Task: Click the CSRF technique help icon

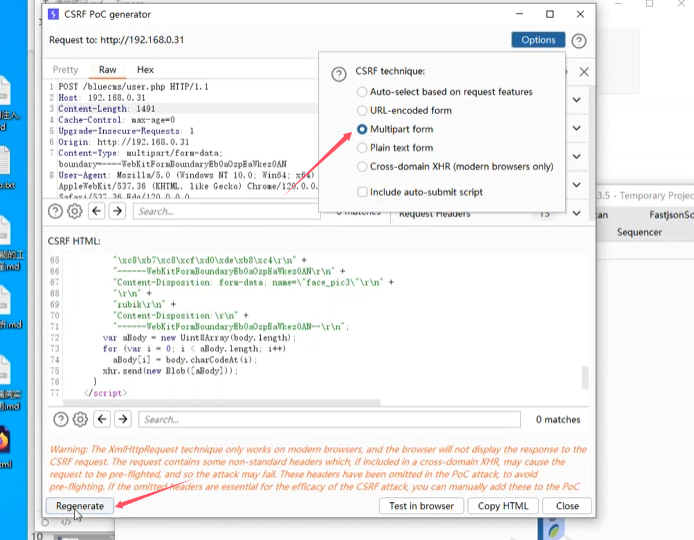Action: point(339,74)
